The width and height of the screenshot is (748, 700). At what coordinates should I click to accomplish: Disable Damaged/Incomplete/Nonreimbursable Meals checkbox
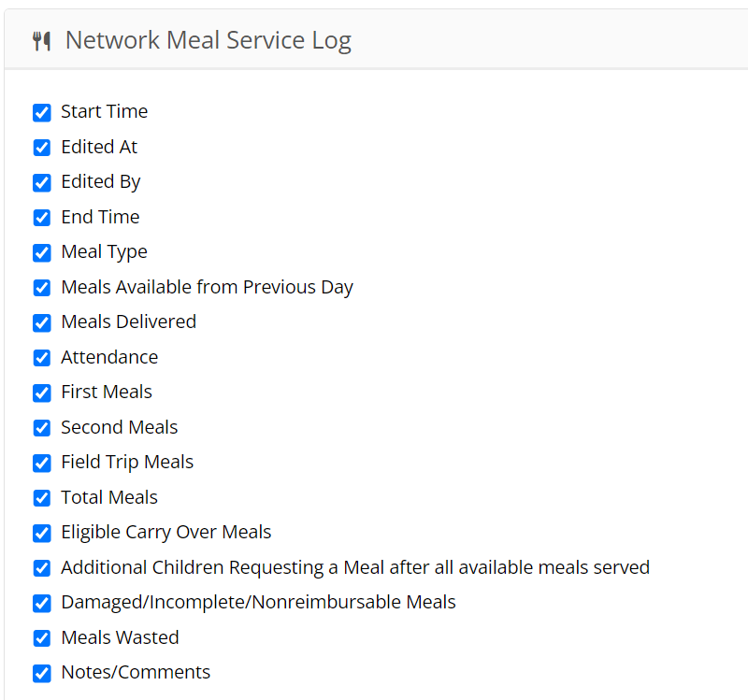click(42, 603)
